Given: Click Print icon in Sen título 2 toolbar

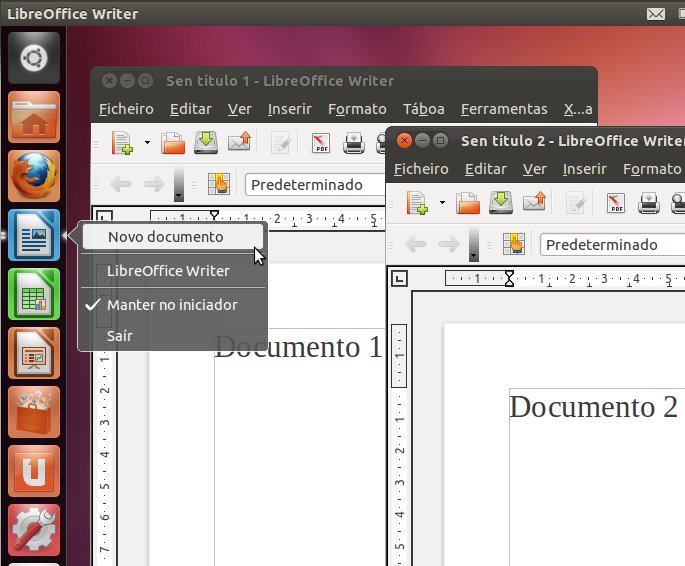Looking at the screenshot, I should [649, 203].
